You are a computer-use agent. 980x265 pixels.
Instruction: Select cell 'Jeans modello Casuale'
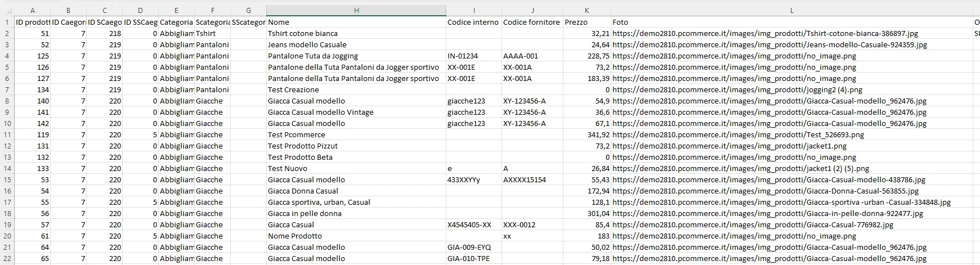[356, 44]
